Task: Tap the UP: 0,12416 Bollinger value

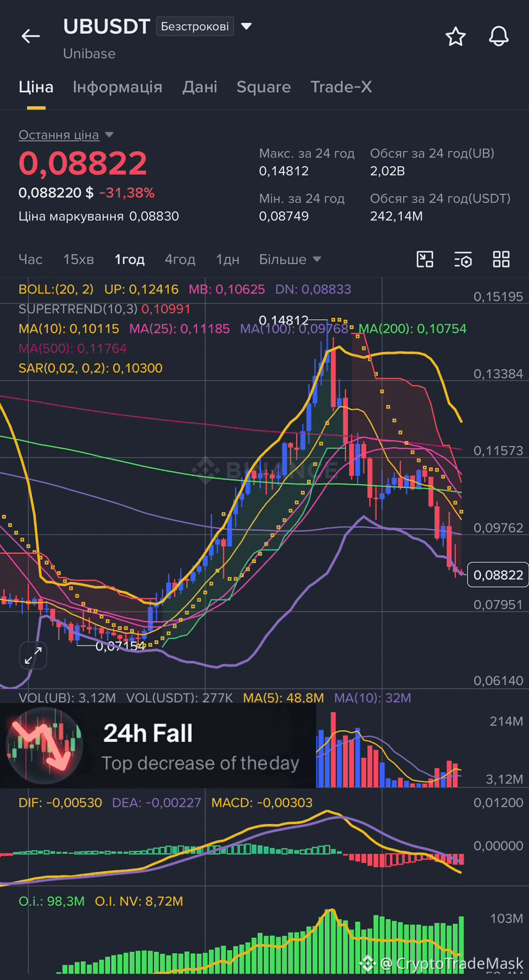Action: 141,289
